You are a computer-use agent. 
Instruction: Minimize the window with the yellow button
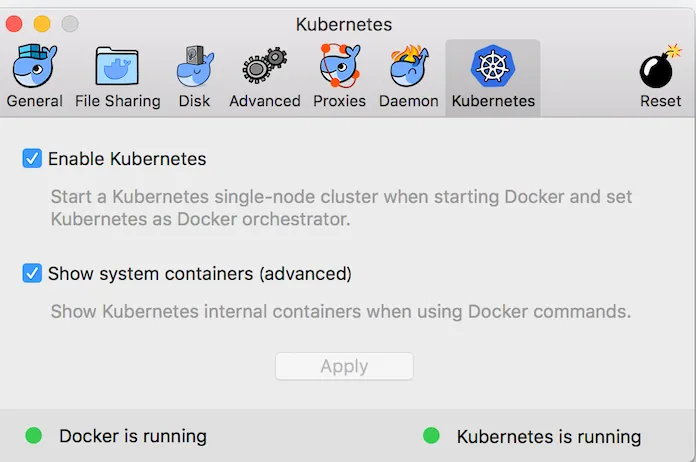pos(42,24)
